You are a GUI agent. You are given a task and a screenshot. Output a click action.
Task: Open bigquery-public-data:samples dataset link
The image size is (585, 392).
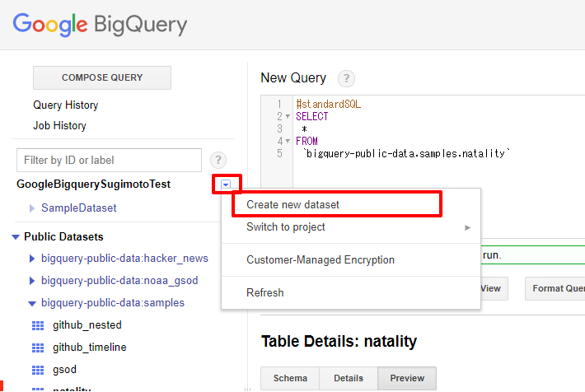113,303
